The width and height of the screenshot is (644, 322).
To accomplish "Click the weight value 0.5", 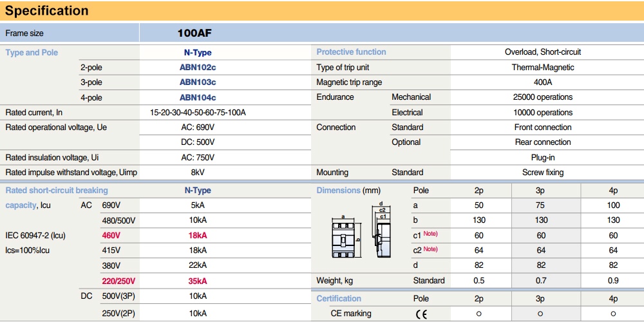I will coord(478,281).
